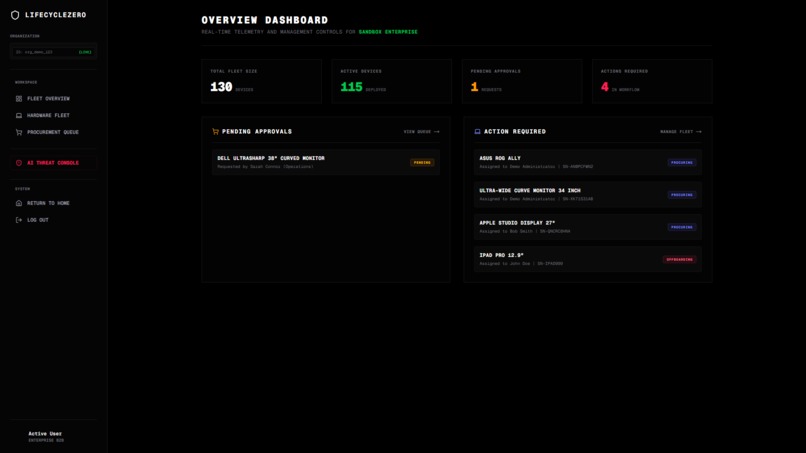Click the Offboarding badge on iPad Pro
The image size is (806, 453).
tap(680, 260)
